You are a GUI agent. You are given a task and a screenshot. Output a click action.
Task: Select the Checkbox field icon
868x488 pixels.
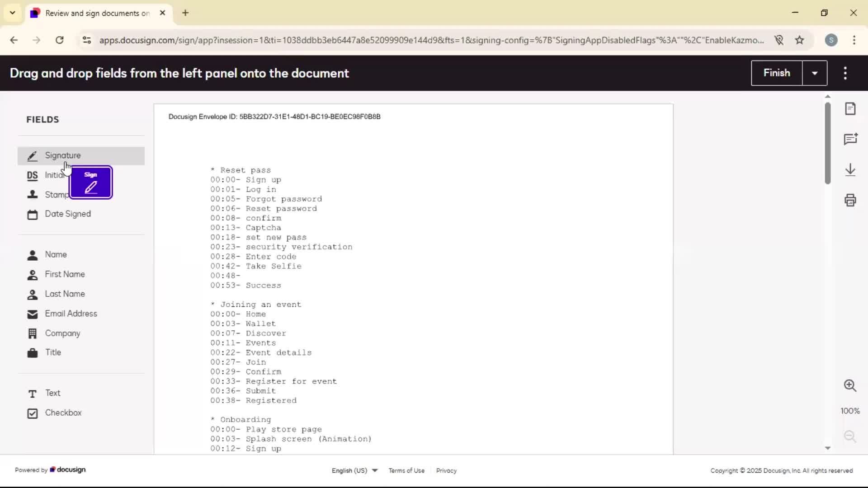point(32,413)
